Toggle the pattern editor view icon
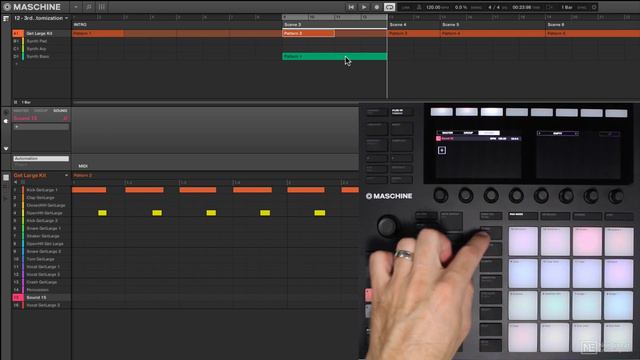This screenshot has height=360, width=640. tap(6, 178)
